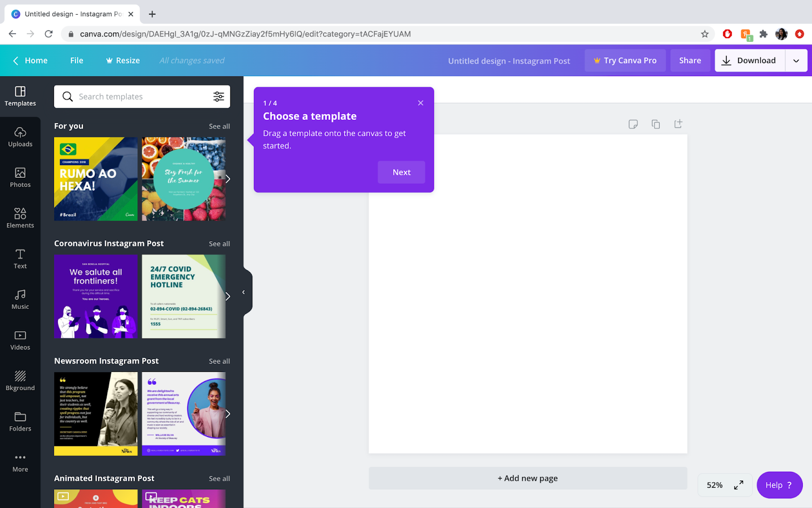Open the Photos panel

click(x=20, y=178)
